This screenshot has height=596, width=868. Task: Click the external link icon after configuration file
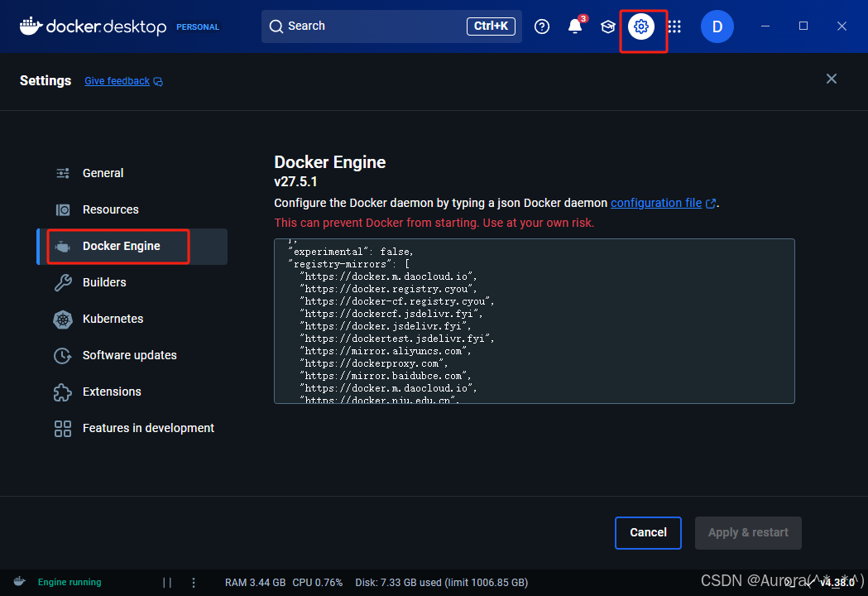coord(711,204)
